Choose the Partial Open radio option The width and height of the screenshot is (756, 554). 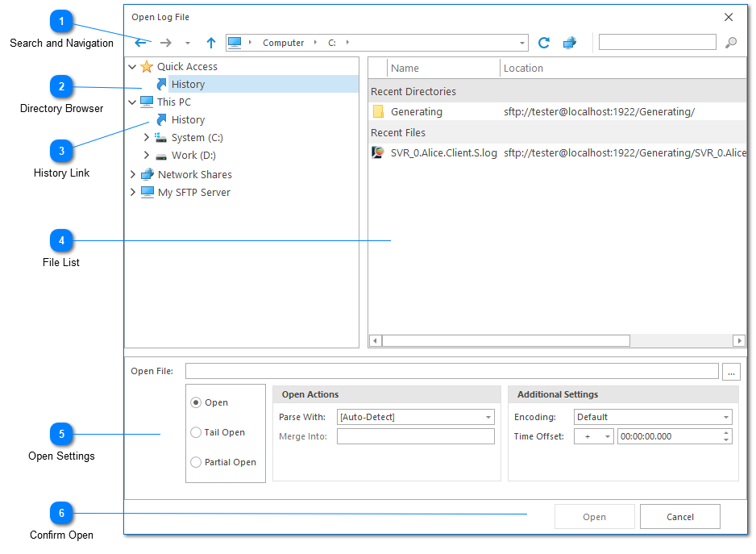[x=197, y=462]
